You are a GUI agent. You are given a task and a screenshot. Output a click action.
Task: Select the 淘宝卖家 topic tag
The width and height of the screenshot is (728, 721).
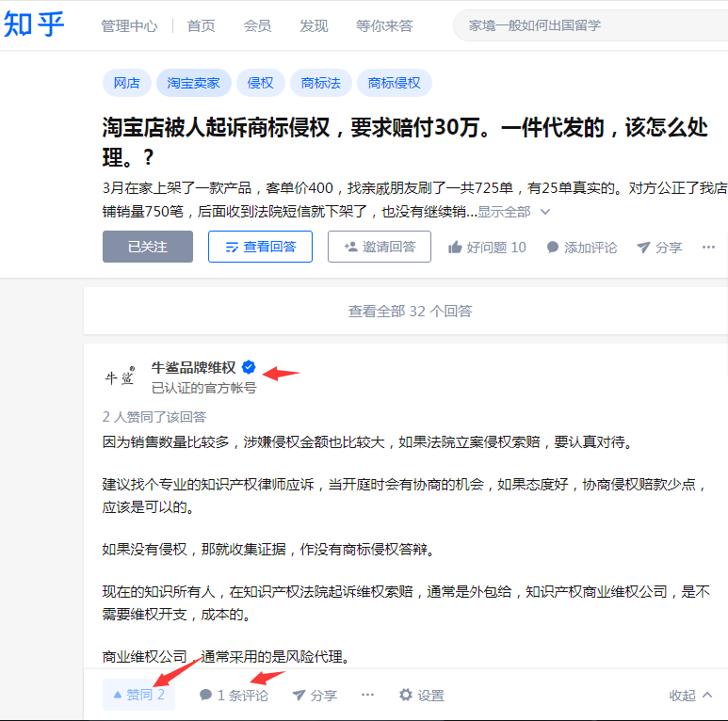point(194,83)
